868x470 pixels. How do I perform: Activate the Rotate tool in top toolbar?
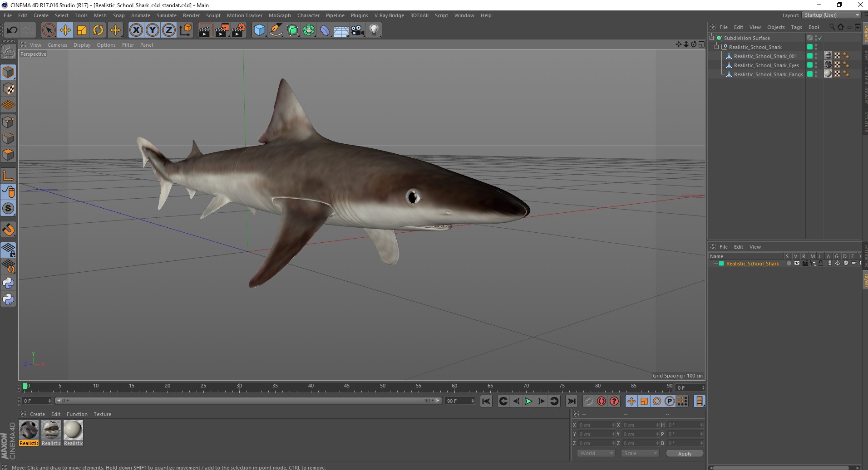(98, 30)
